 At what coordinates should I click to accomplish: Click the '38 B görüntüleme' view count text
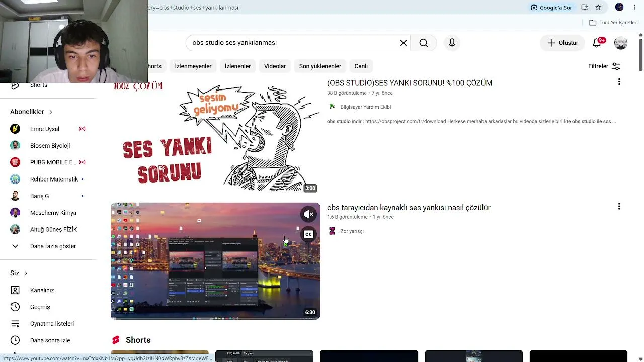click(347, 93)
